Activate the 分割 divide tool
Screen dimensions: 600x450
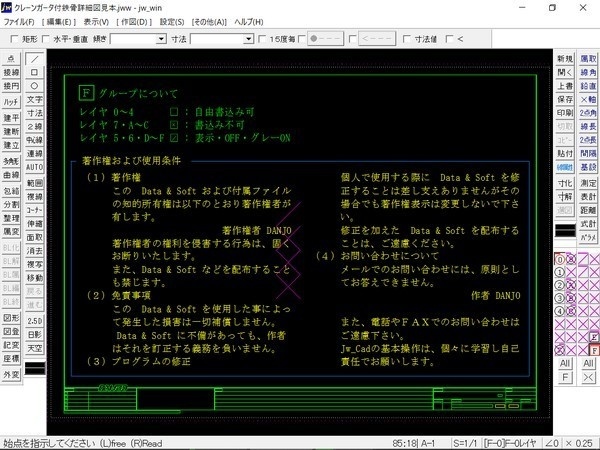pos(11,204)
